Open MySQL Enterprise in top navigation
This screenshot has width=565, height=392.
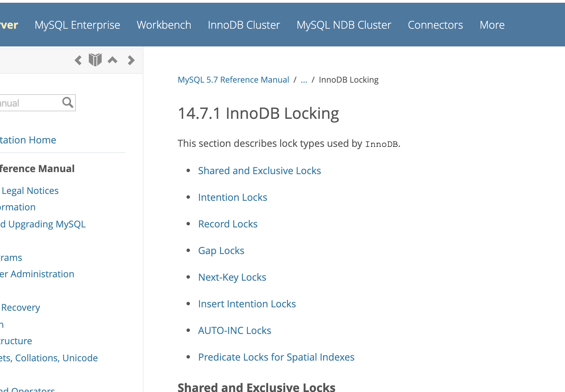pyautogui.click(x=78, y=25)
